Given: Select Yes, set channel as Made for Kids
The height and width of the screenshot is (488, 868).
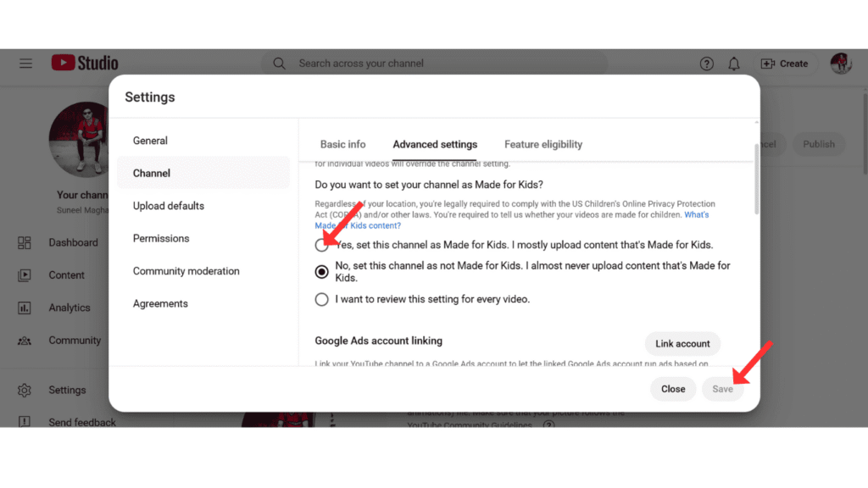Looking at the screenshot, I should pos(322,245).
